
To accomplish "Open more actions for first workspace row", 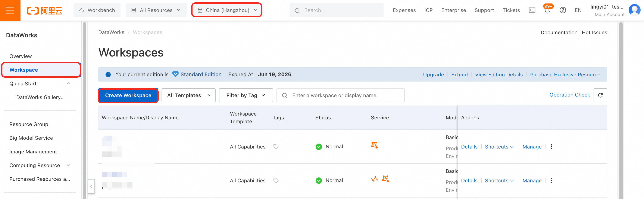I will pyautogui.click(x=551, y=147).
